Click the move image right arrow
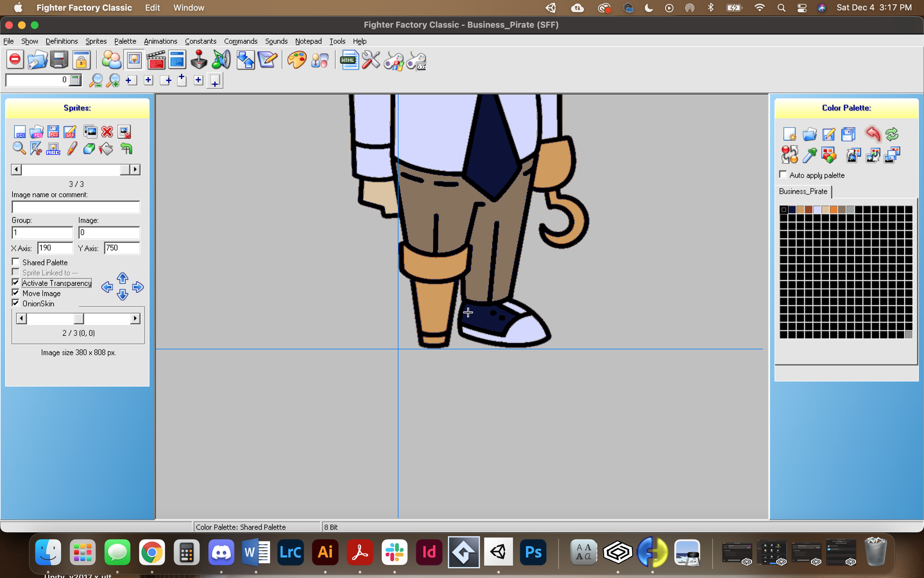This screenshot has height=578, width=924. [138, 287]
